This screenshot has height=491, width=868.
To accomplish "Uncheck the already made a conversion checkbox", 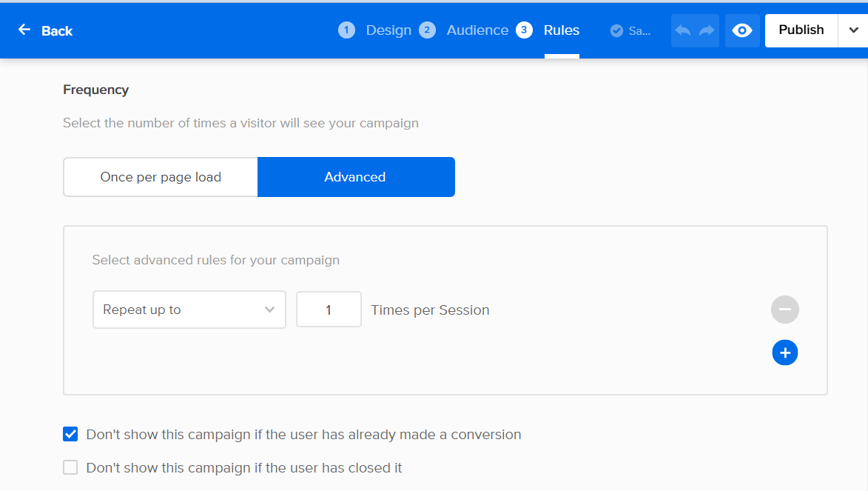I will pyautogui.click(x=70, y=434).
